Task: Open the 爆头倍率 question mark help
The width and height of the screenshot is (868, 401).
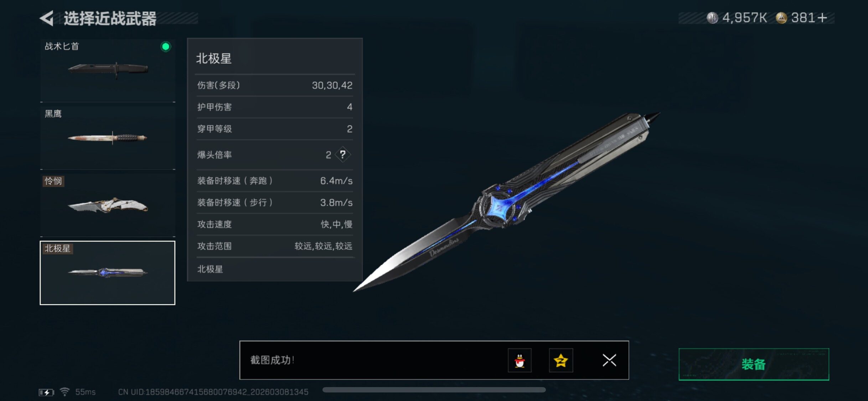Action: 343,155
